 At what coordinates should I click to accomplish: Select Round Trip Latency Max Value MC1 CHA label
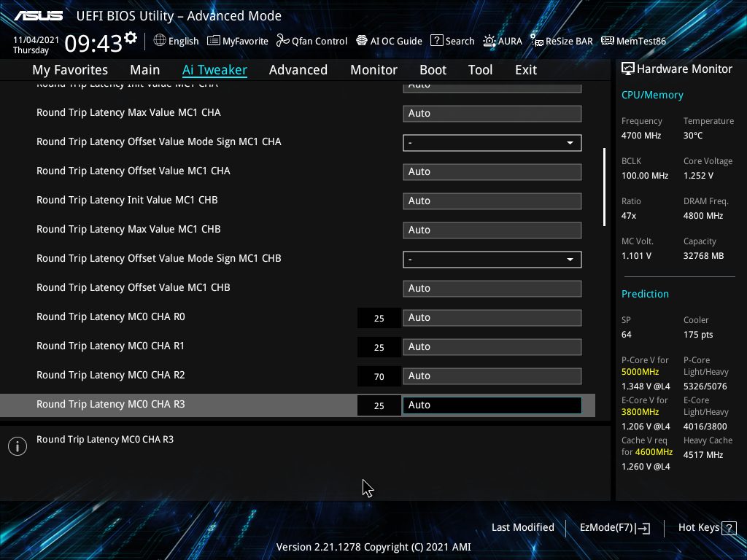128,112
